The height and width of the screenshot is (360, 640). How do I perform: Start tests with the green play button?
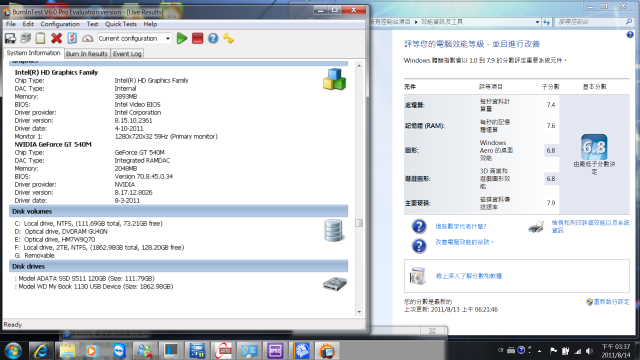(182, 38)
